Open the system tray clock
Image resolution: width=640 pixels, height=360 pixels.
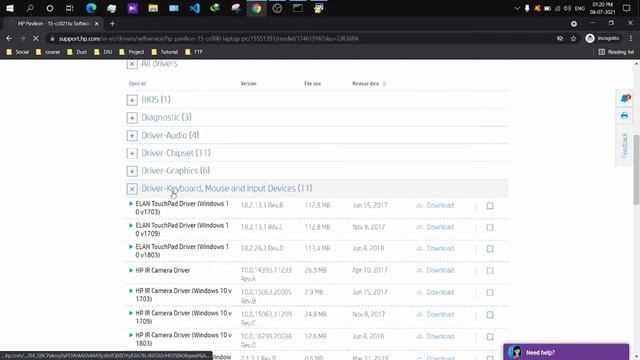tap(602, 8)
